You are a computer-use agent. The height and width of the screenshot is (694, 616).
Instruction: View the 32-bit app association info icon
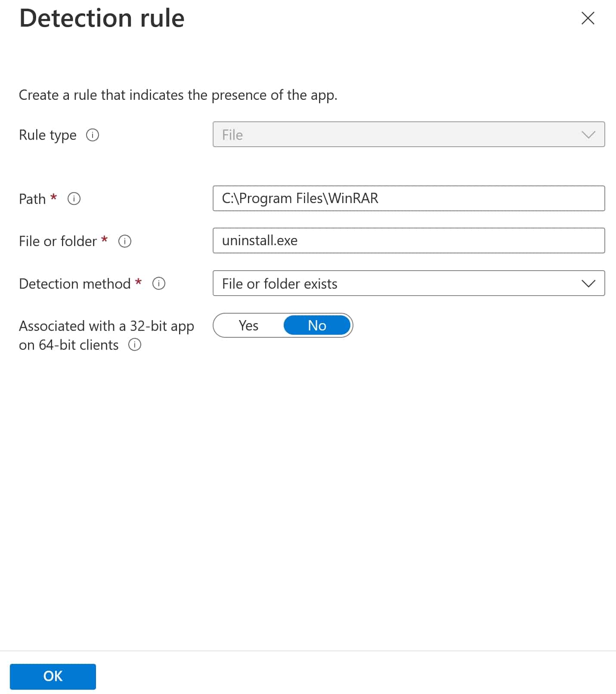pyautogui.click(x=135, y=345)
